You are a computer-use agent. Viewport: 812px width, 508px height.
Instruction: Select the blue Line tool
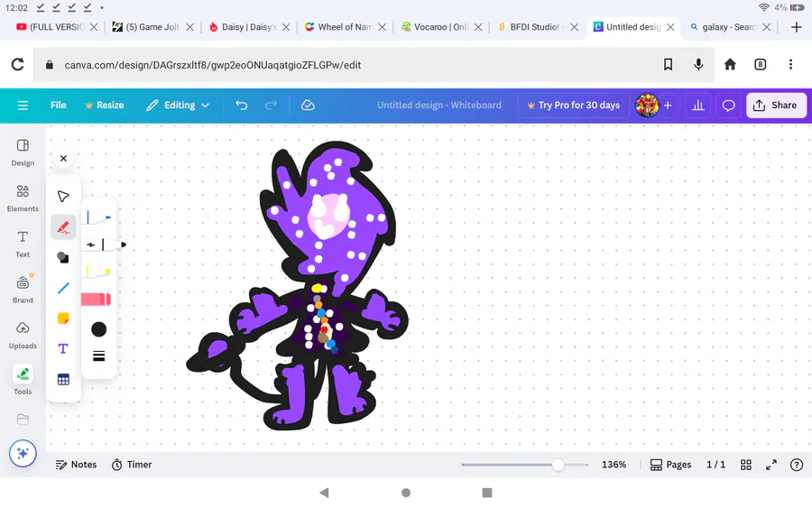click(63, 288)
